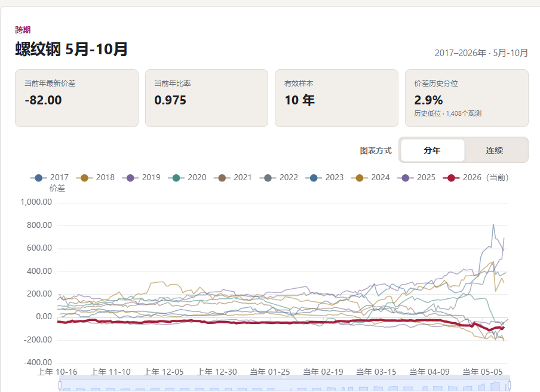
Task: Click the date range text 2017–2026年 · 5月-10月
Action: [x=481, y=53]
